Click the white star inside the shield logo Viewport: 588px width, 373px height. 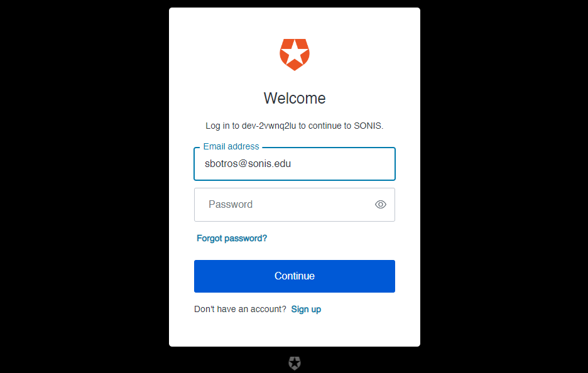pyautogui.click(x=295, y=53)
